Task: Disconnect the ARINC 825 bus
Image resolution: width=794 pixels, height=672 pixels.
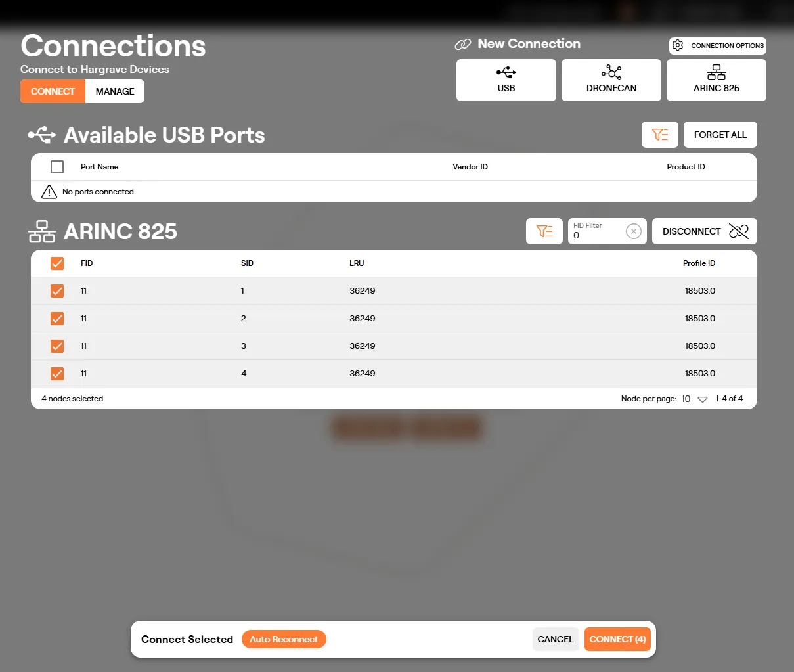Action: (704, 231)
